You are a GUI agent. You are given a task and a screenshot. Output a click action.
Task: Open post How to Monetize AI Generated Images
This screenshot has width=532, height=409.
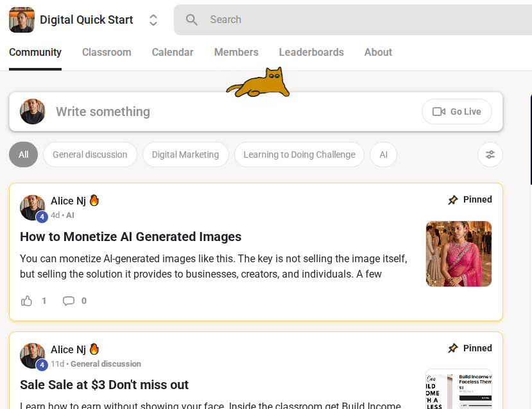point(131,237)
